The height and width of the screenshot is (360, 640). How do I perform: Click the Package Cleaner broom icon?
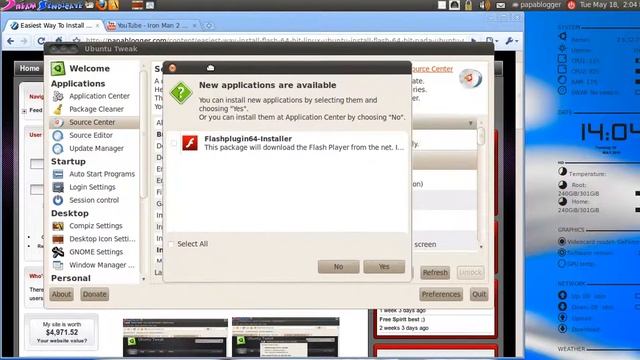point(58,109)
